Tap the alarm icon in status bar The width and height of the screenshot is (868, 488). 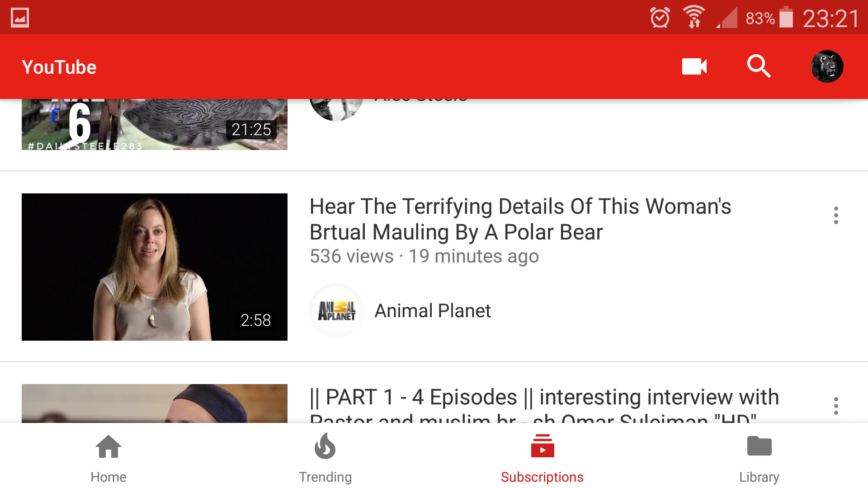(x=660, y=18)
